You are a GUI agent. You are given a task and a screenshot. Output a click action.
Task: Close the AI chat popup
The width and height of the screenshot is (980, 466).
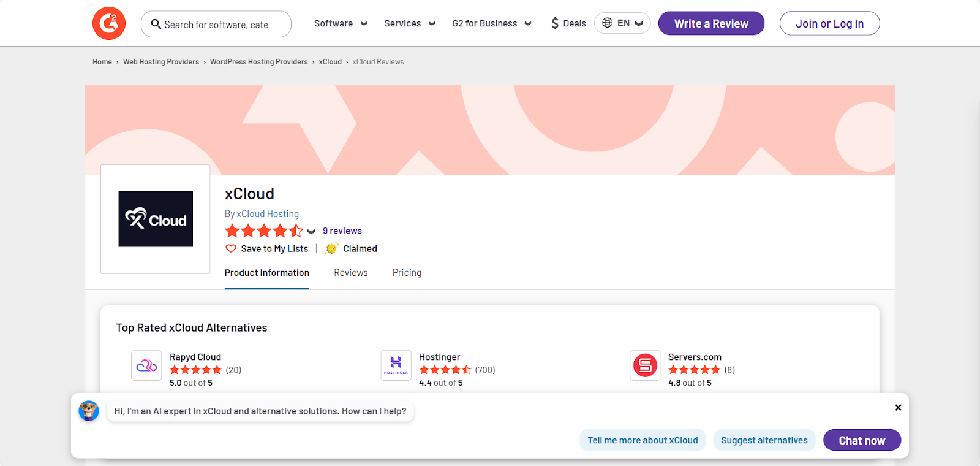point(898,408)
